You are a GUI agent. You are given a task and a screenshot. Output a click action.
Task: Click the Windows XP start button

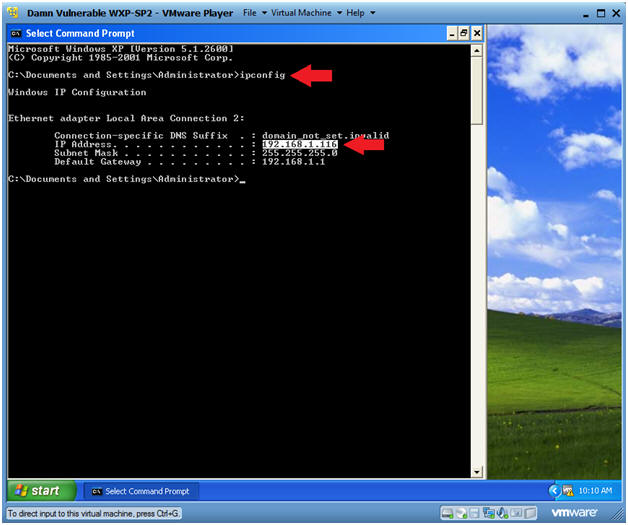pos(42,491)
